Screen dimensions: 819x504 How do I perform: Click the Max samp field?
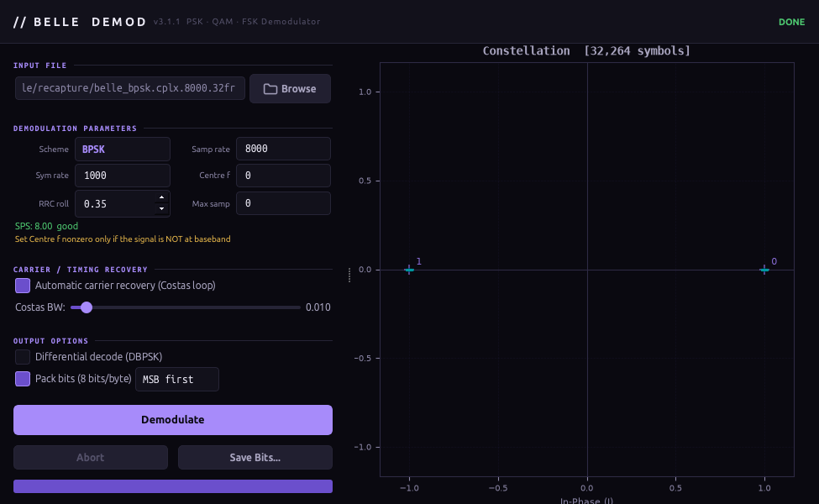pyautogui.click(x=283, y=203)
